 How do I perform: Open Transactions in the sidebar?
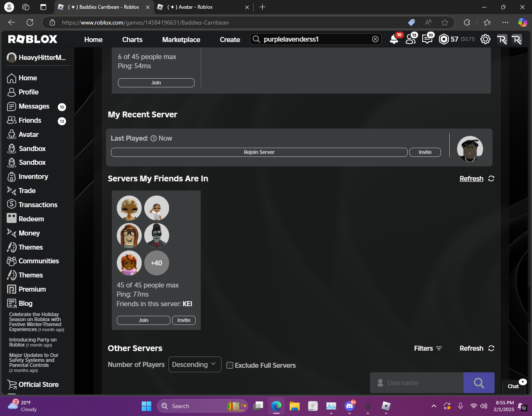(x=32, y=205)
